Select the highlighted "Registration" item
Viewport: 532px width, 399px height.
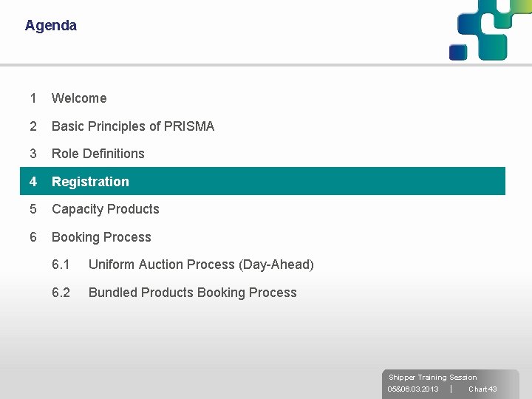(90, 182)
